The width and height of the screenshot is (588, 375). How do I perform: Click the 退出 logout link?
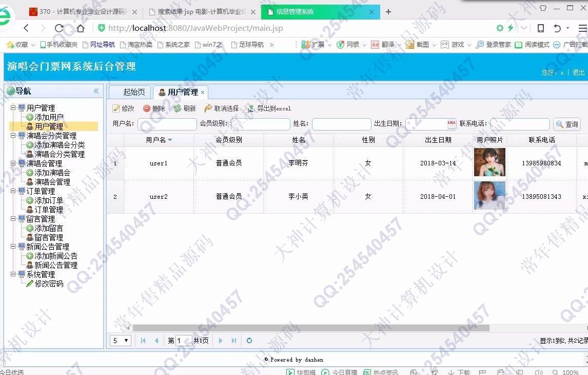(578, 72)
